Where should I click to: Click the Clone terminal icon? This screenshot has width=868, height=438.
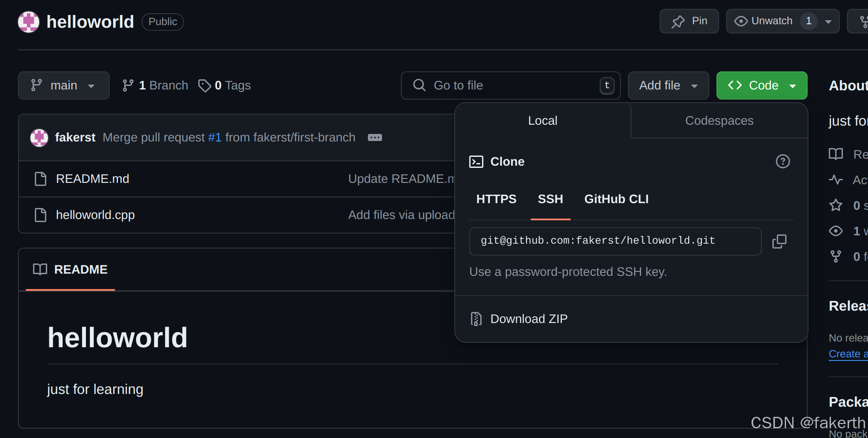[476, 162]
